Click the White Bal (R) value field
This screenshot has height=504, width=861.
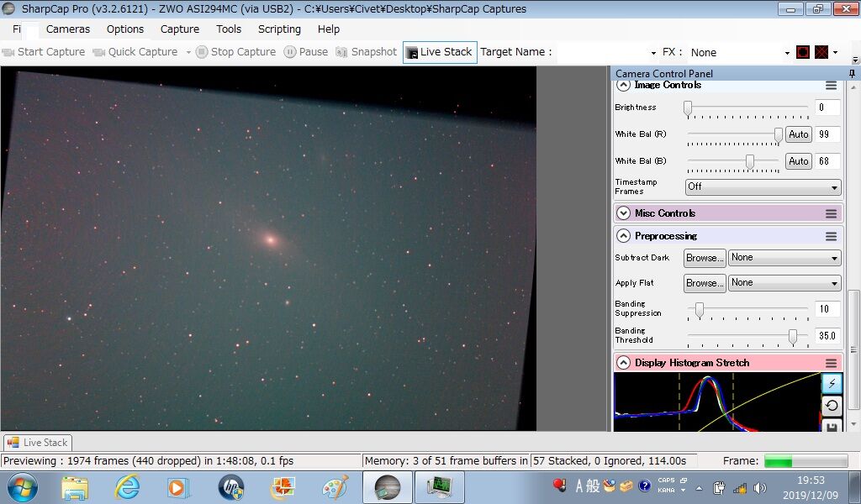pyautogui.click(x=827, y=134)
